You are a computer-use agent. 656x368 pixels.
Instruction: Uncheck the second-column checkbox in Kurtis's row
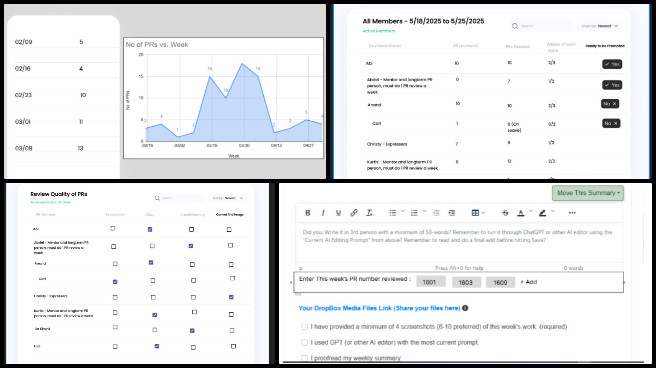(x=154, y=314)
